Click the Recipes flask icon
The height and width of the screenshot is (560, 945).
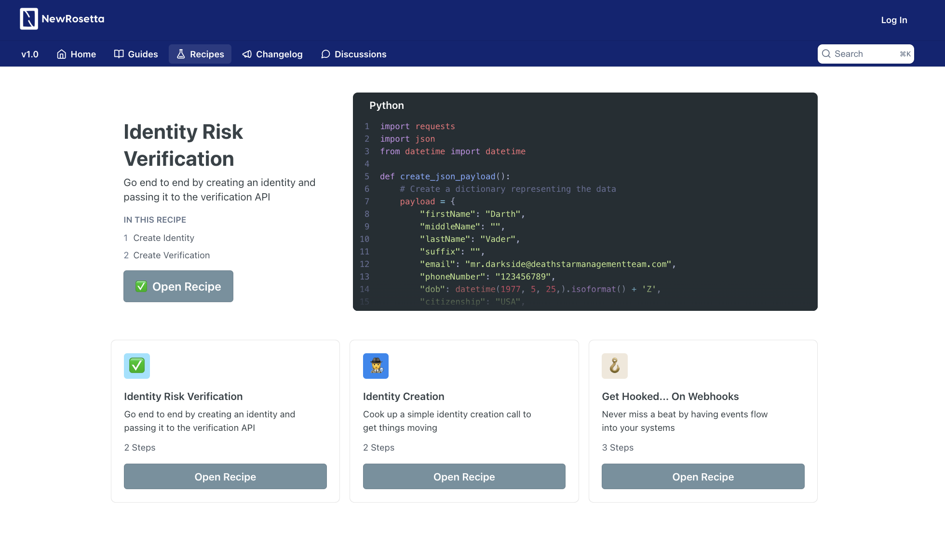click(181, 54)
